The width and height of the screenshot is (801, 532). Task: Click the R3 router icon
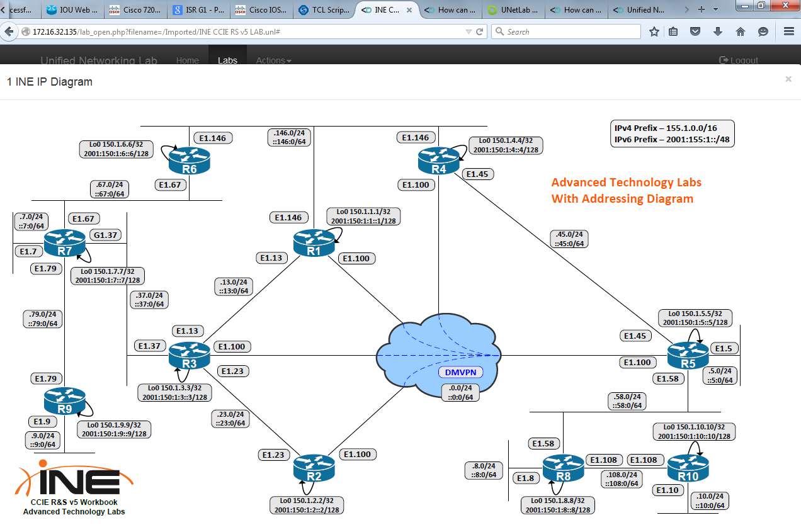pyautogui.click(x=190, y=356)
